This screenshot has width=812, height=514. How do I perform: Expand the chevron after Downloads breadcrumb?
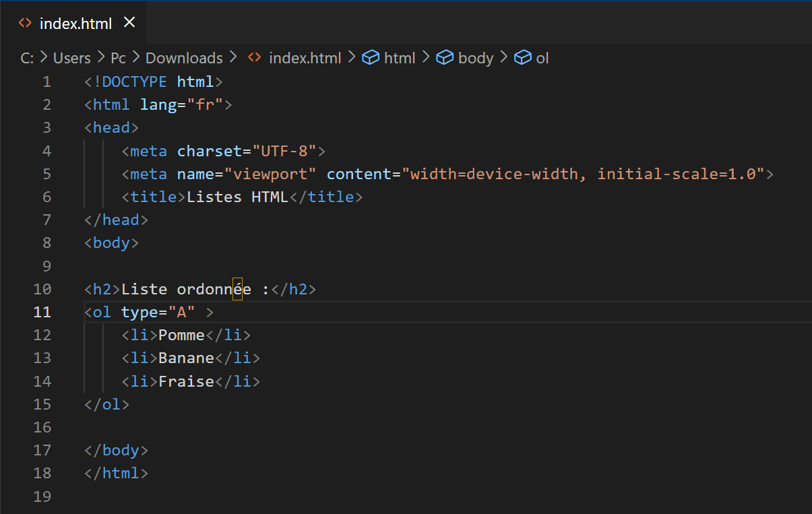[x=234, y=58]
